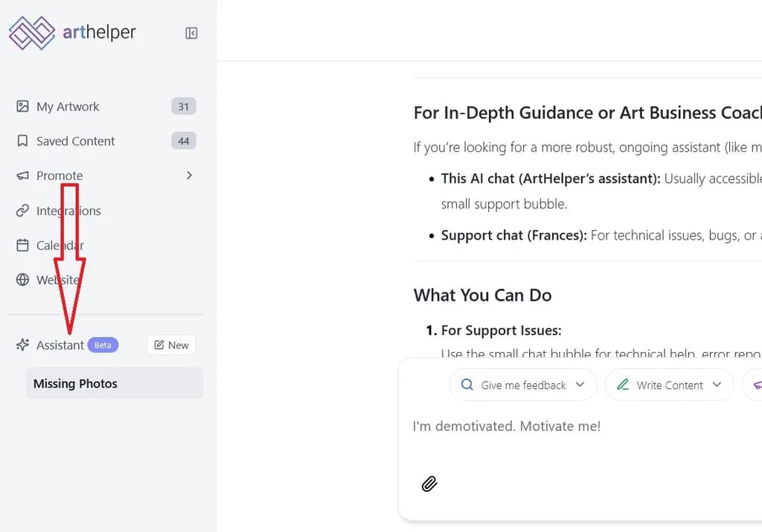762x532 pixels.
Task: Expand the Promote chevron arrow
Action: pyautogui.click(x=189, y=176)
